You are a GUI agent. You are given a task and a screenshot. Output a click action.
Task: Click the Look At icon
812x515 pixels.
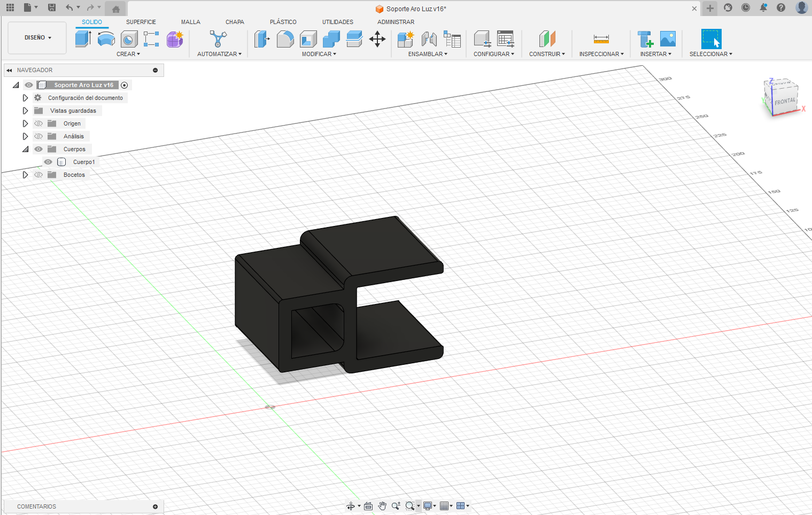click(x=368, y=506)
